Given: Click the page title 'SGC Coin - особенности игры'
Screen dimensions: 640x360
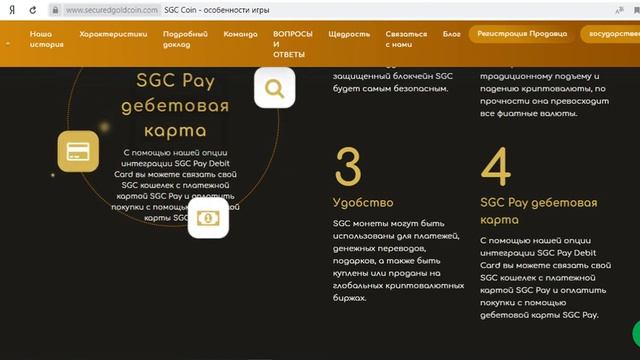Looking at the screenshot, I should (217, 10).
